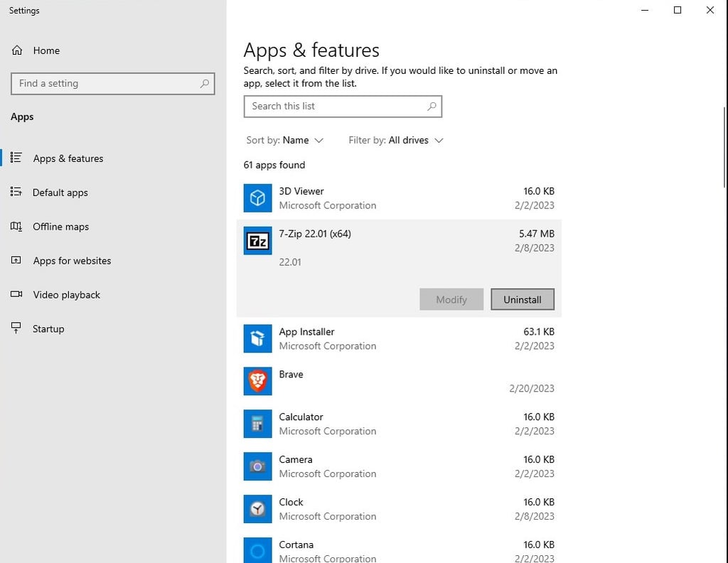
Task: Click the 5.47 MB size value
Action: 537,234
